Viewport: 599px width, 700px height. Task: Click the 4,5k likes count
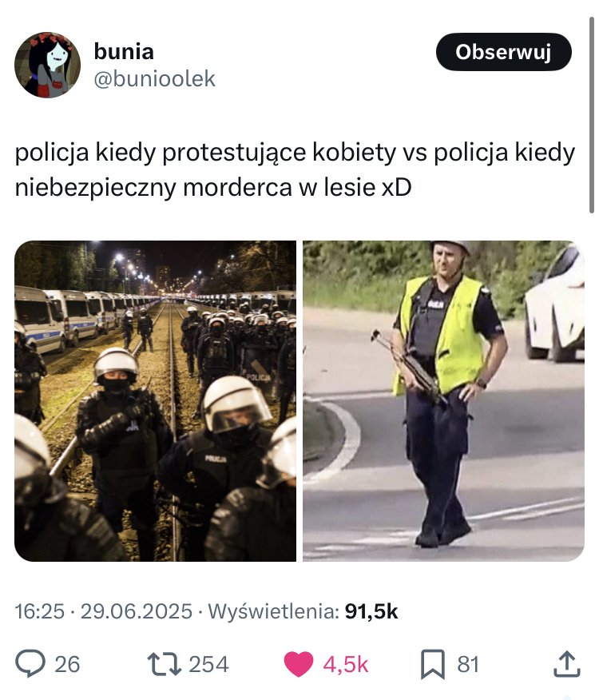click(346, 664)
